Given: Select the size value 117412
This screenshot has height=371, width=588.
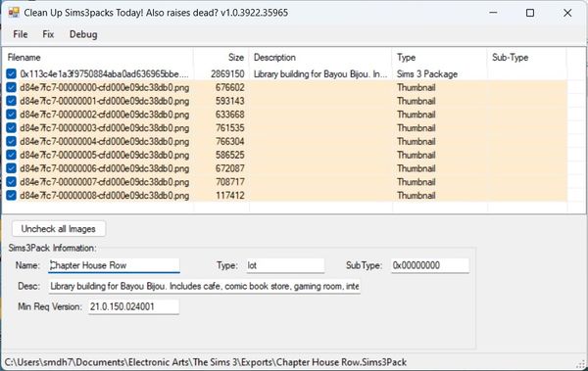Looking at the screenshot, I should pos(230,195).
